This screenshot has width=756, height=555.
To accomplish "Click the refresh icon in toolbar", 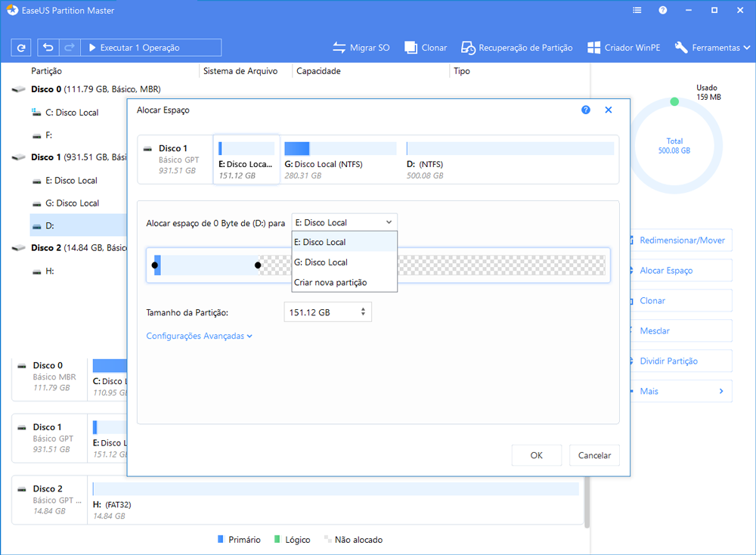I will point(21,48).
